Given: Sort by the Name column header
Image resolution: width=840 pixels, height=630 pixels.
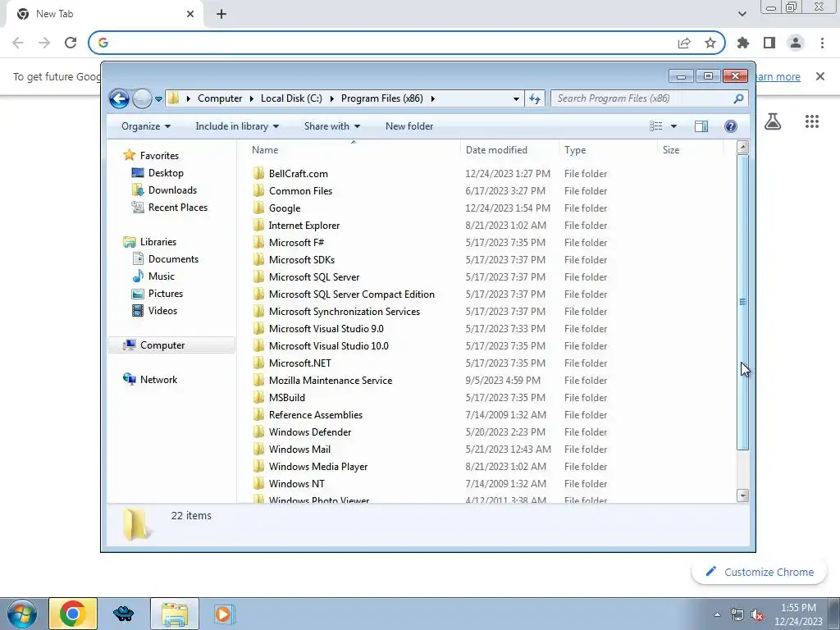Looking at the screenshot, I should tap(265, 150).
